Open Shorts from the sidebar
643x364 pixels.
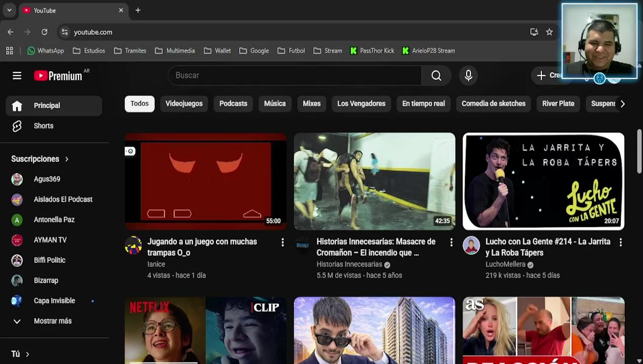[x=54, y=126]
